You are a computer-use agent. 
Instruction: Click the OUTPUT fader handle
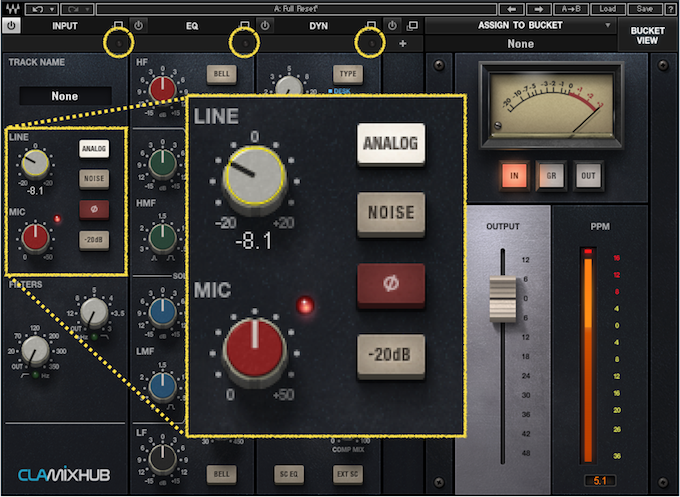point(503,299)
